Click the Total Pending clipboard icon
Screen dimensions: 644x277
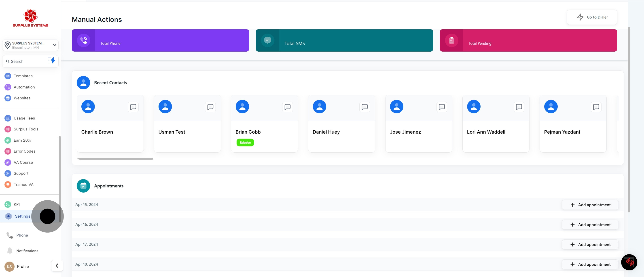click(x=451, y=40)
